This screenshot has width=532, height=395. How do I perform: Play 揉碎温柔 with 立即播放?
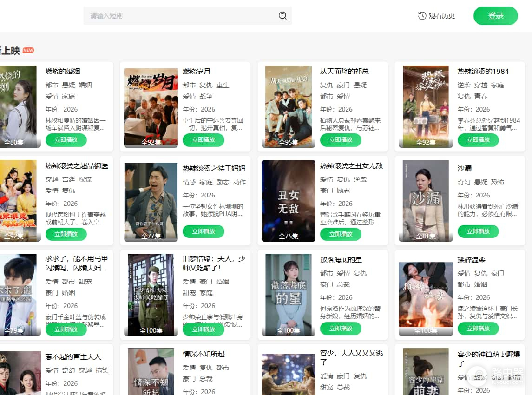pyautogui.click(x=478, y=329)
